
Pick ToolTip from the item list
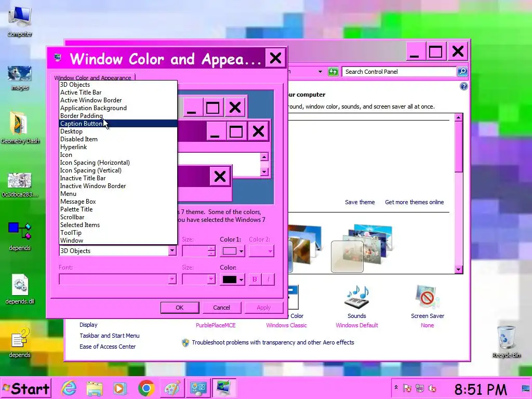point(118,233)
